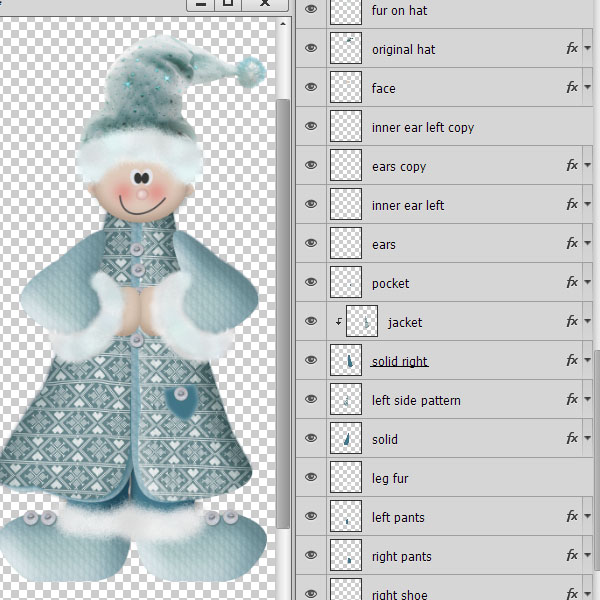
Task: Expand effects arrow on 'left side pattern' layer
Action: [x=587, y=399]
